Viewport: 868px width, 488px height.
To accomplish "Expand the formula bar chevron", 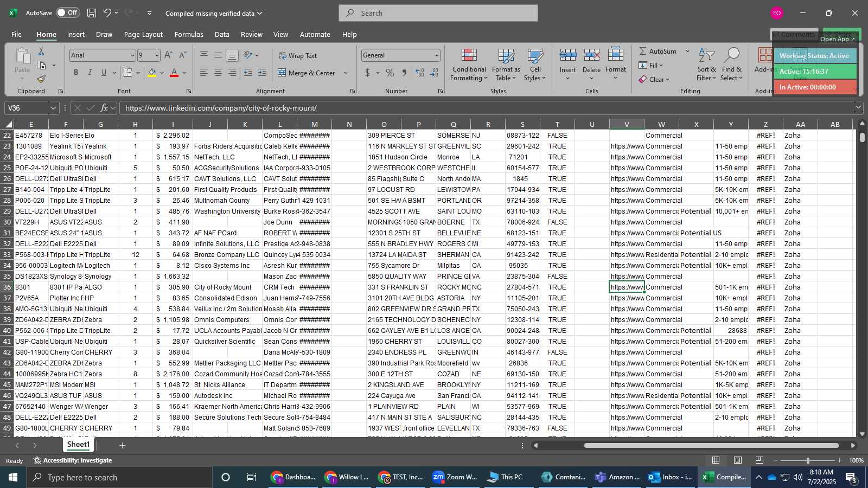I will click(858, 108).
